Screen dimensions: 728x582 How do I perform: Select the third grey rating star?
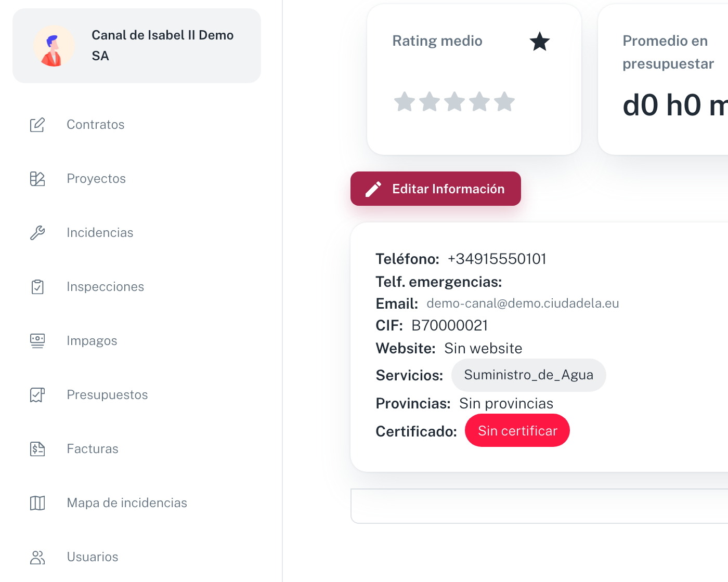454,102
